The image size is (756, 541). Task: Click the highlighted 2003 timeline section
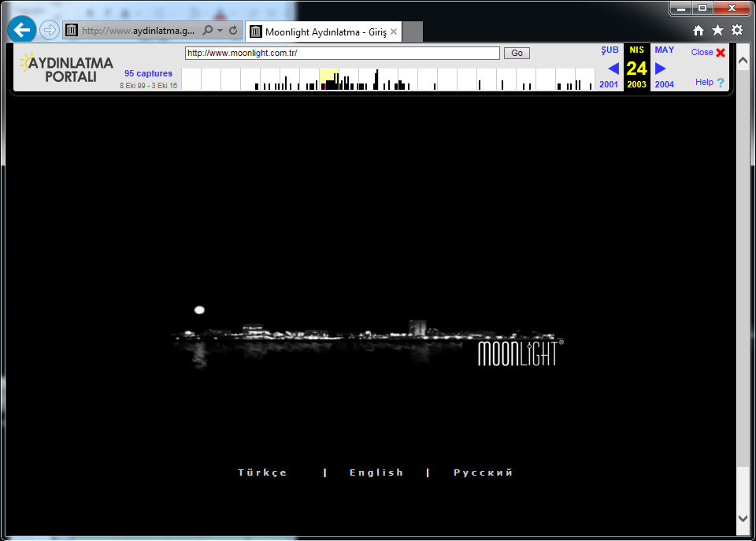click(329, 79)
